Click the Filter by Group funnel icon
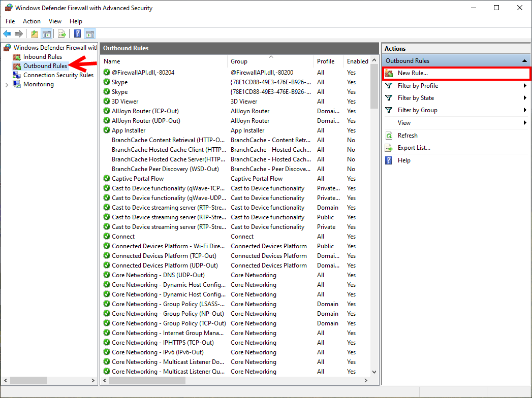Screen dimensions: 532x398 point(389,110)
